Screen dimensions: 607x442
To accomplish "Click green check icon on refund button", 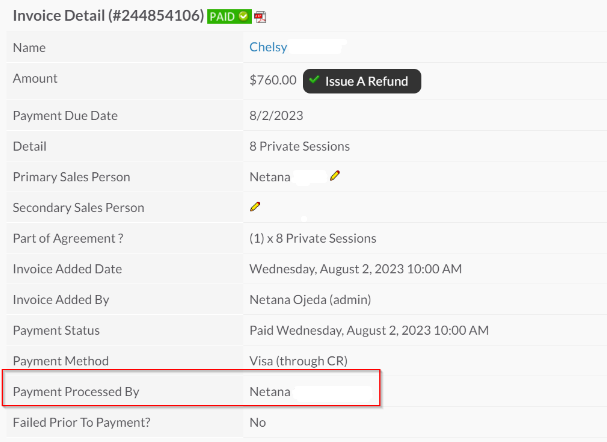I will click(314, 80).
